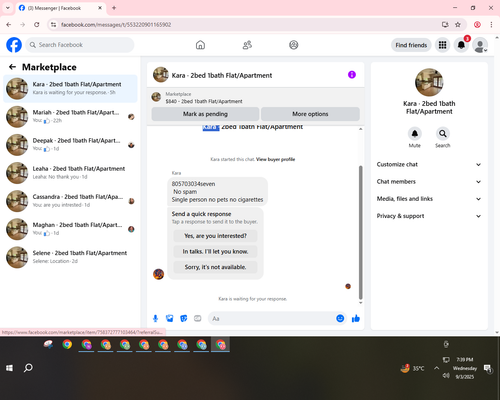Expand Privacy & support section
Screen dimensions: 500x400
point(429,216)
